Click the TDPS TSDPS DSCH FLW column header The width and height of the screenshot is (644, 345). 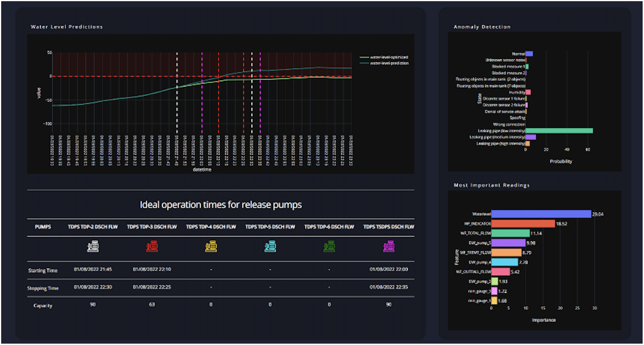(x=388, y=227)
